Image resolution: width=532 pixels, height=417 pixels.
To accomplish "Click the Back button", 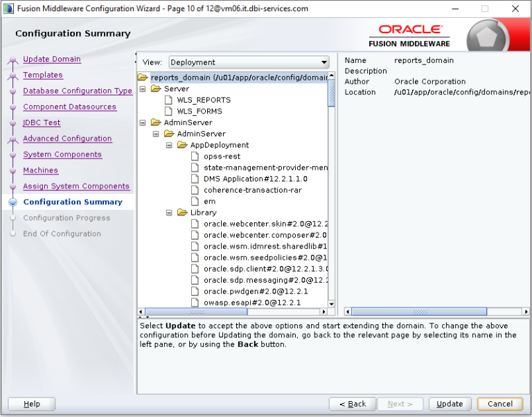I will click(x=352, y=404).
